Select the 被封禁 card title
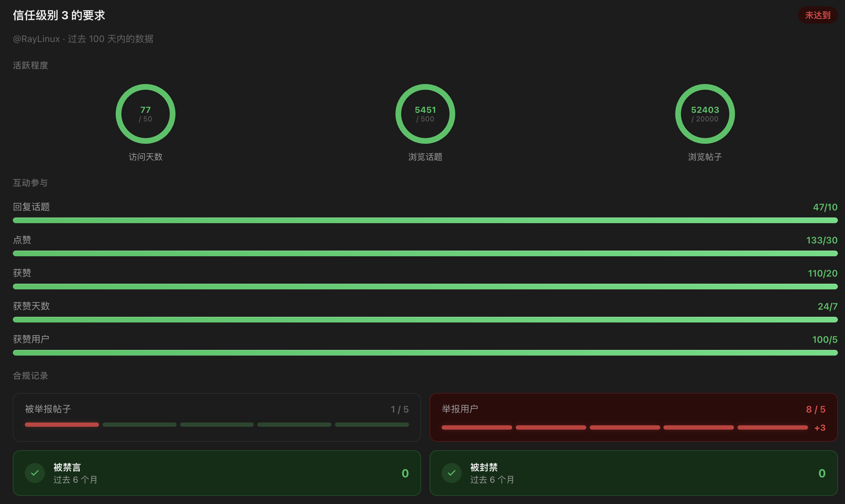This screenshot has width=845, height=504. tap(484, 467)
